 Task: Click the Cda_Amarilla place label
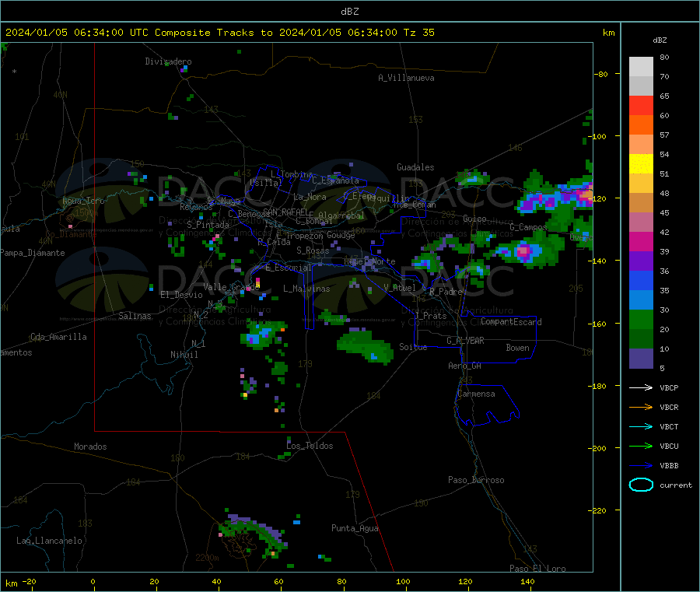pos(58,337)
